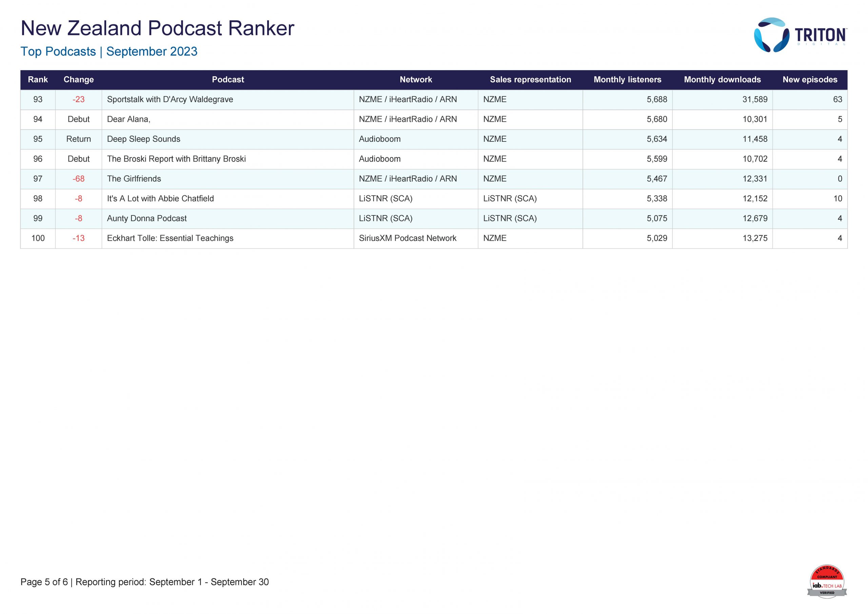Viewport: 868px width, 614px height.
Task: Click the IAB Tech Lab verified badge
Action: tap(827, 581)
